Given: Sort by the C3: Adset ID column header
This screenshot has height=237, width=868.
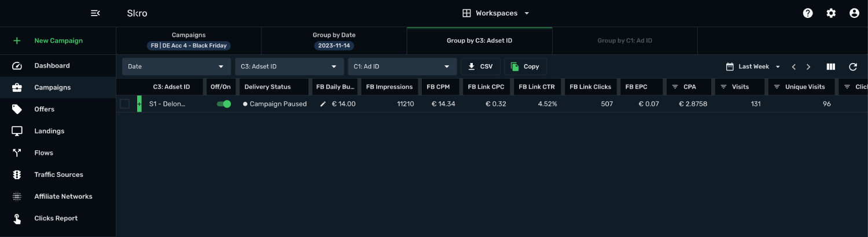Looking at the screenshot, I should 171,87.
